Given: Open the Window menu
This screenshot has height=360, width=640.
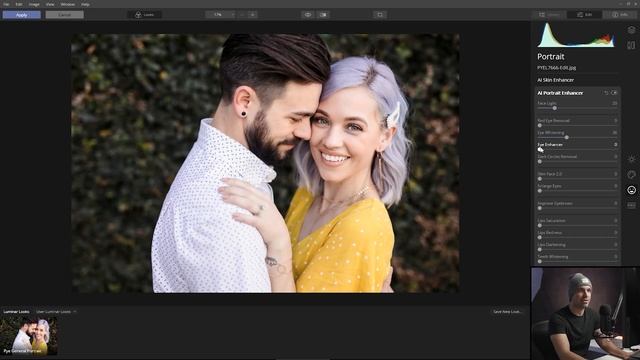Looking at the screenshot, I should click(x=67, y=4).
